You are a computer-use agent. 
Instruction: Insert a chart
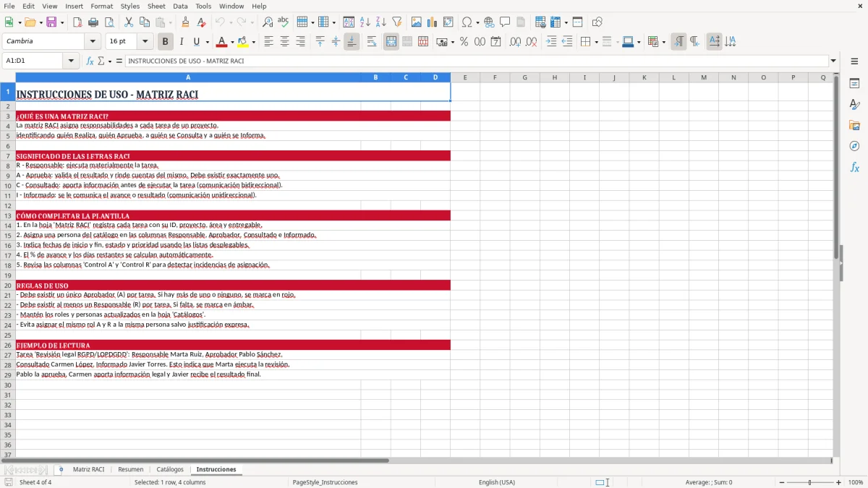pyautogui.click(x=433, y=22)
